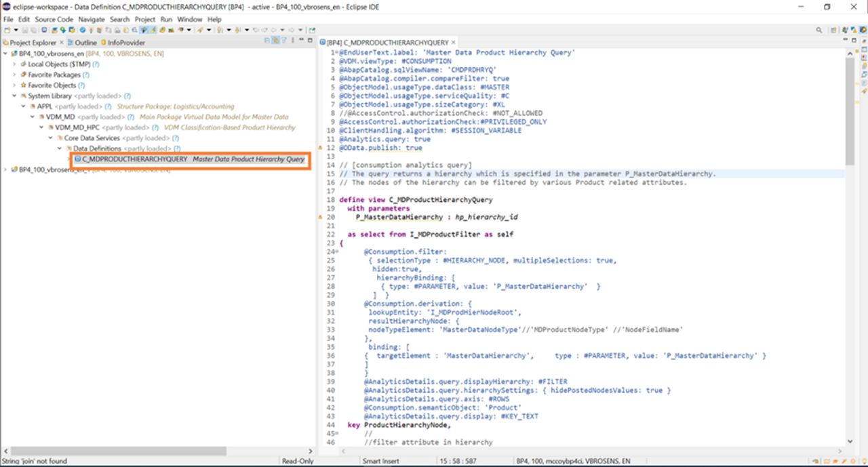Expand the Favorite Packages node
The height and width of the screenshot is (467, 868).
tap(15, 75)
